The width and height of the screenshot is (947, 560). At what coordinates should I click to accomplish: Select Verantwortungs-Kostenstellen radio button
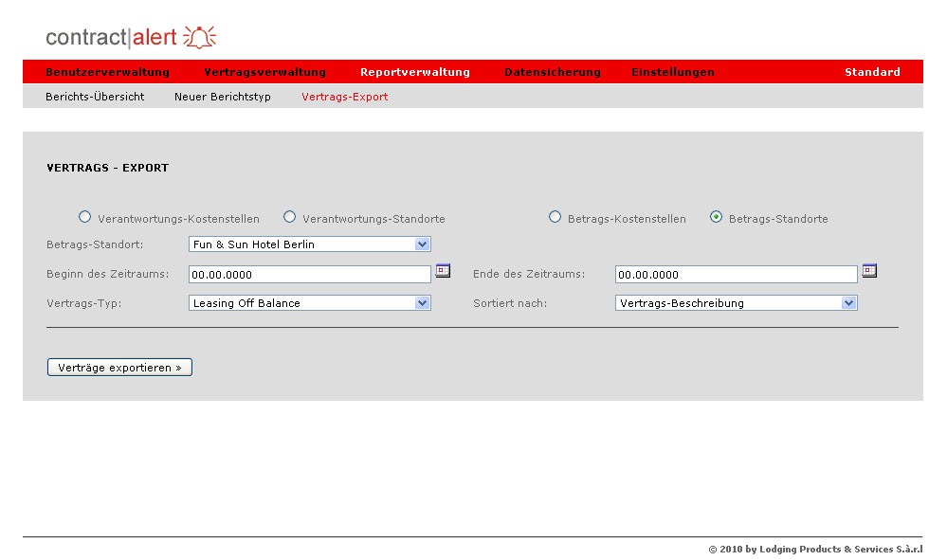tap(85, 217)
